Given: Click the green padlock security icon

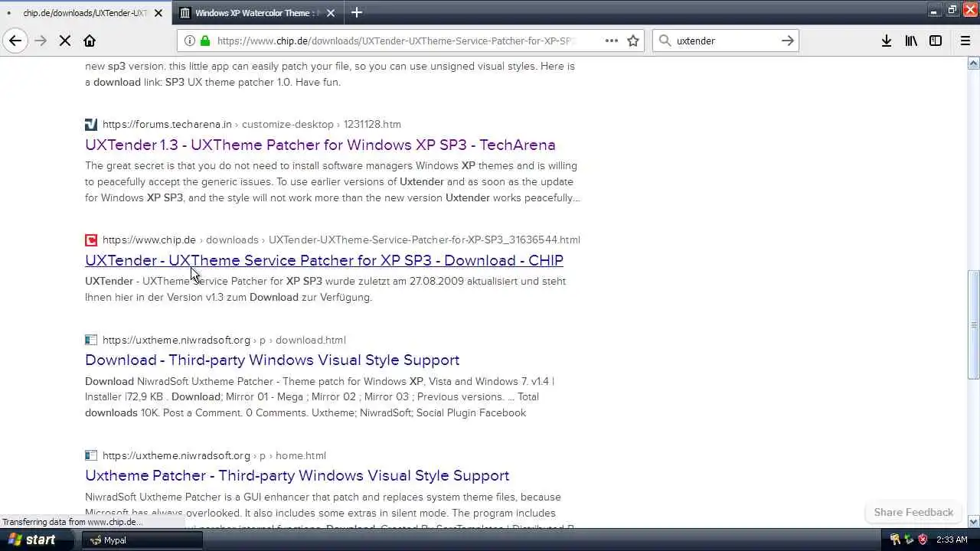Looking at the screenshot, I should point(205,41).
